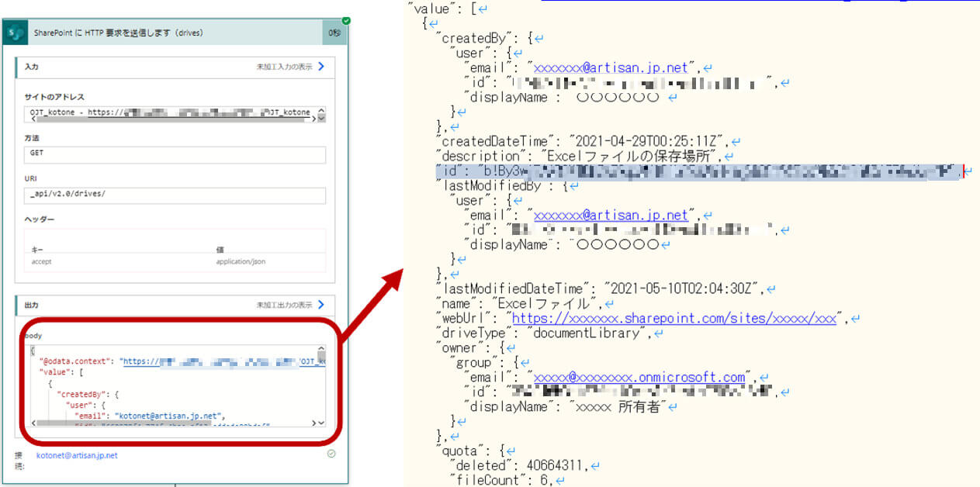The height and width of the screenshot is (487, 980).
Task: Click the 0秒 duration badge
Action: pos(334,34)
